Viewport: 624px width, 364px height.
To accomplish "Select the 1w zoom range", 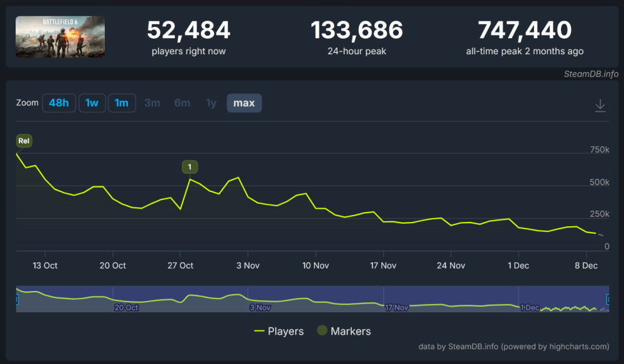I will coord(92,103).
